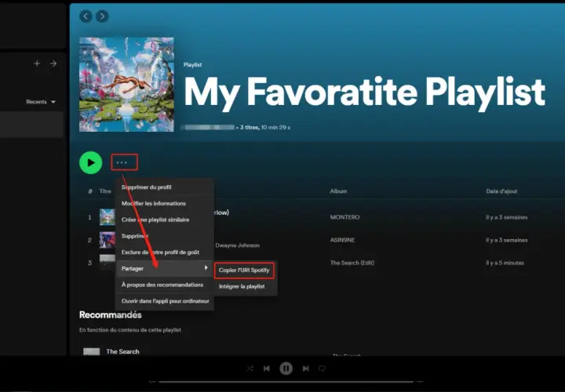The height and width of the screenshot is (392, 565).
Task: Toggle repeat in the player bar
Action: [323, 368]
